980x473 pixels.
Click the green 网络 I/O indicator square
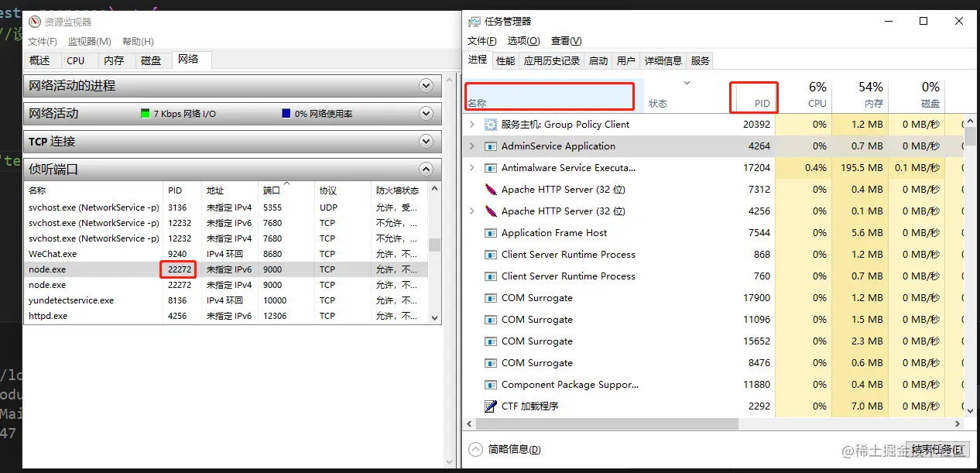(x=145, y=114)
